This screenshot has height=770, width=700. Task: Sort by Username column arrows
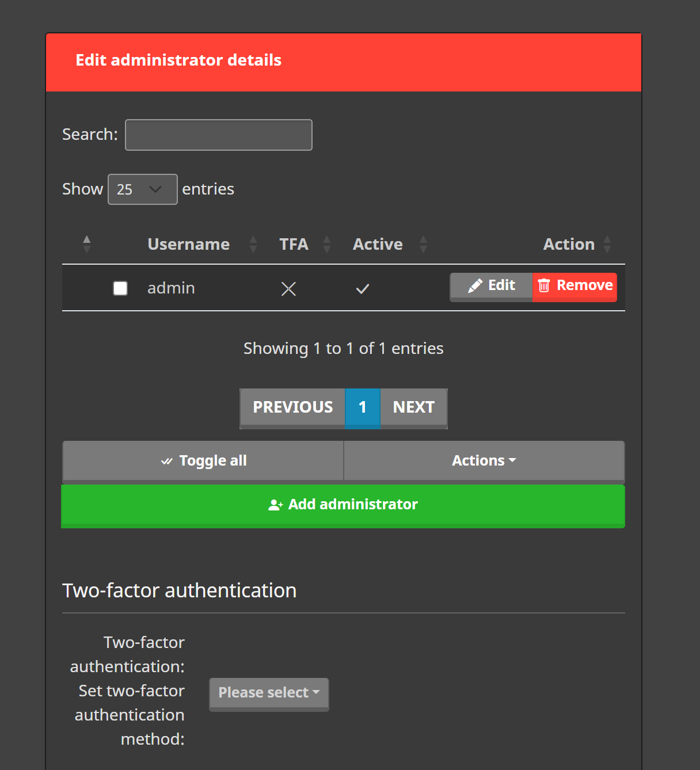point(253,244)
